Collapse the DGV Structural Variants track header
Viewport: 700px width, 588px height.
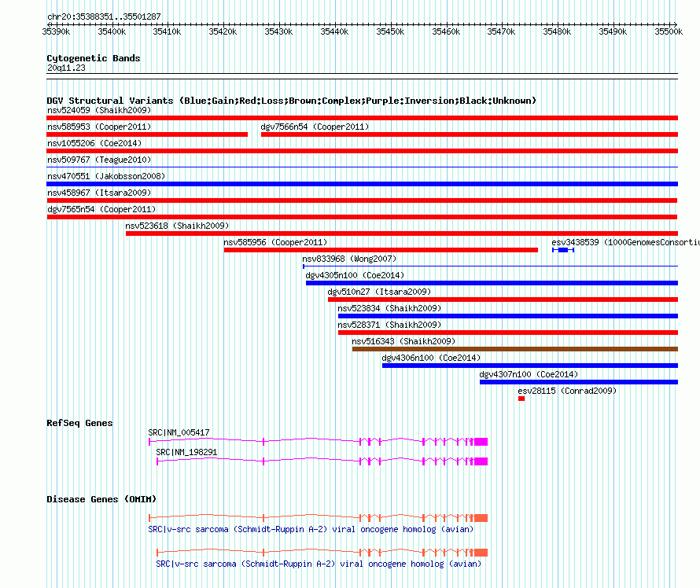(292, 101)
